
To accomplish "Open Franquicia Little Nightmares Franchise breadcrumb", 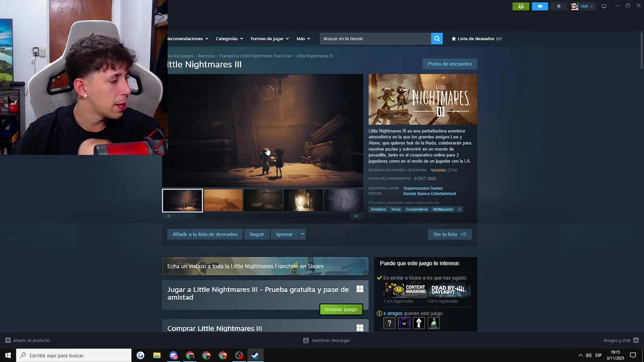I will 255,56.
